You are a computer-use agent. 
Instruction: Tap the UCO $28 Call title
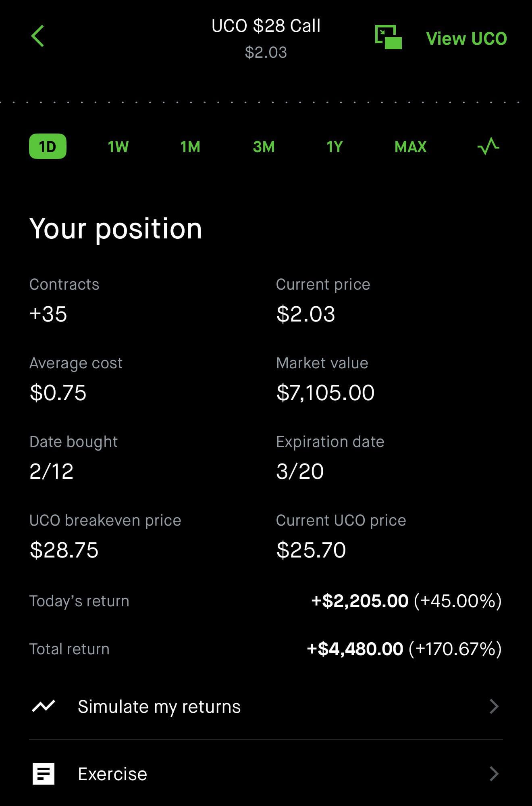266,26
